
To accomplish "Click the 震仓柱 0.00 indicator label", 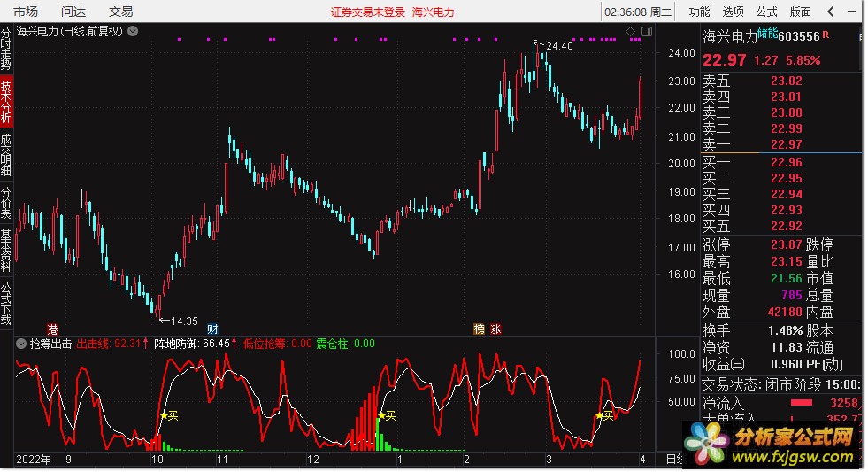I will [345, 344].
